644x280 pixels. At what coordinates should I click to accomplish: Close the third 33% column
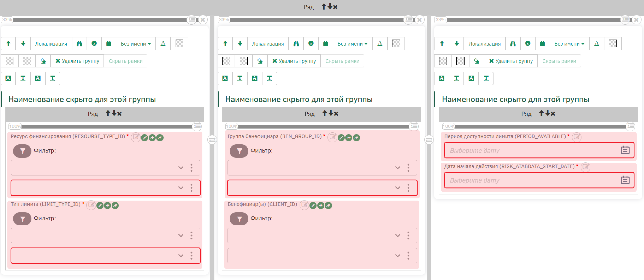pyautogui.click(x=636, y=20)
